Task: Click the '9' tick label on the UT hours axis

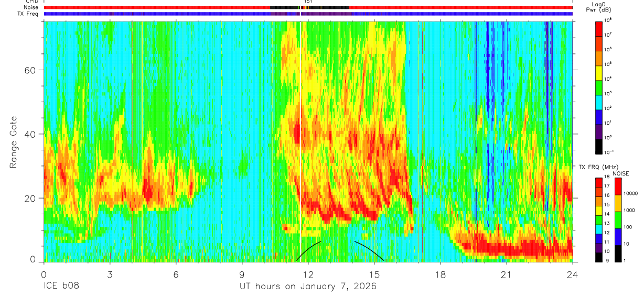Action: point(242,274)
